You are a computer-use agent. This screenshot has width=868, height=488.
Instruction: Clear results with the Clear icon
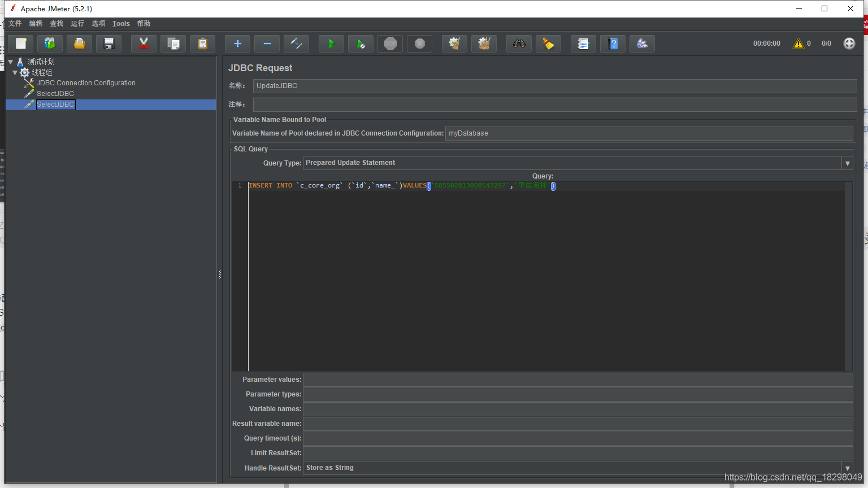tap(455, 43)
